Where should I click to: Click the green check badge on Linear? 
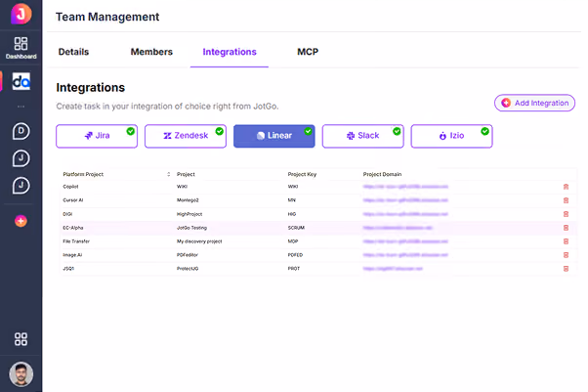pyautogui.click(x=308, y=131)
